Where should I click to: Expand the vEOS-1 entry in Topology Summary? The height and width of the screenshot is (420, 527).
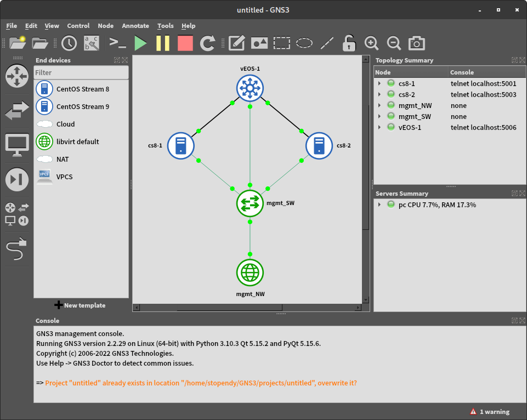(x=378, y=127)
